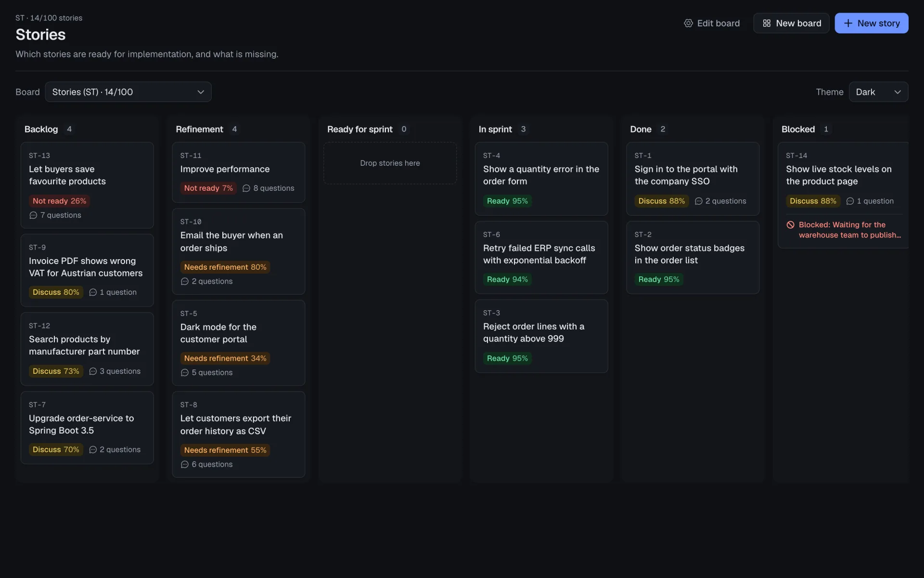Select story title Retry failed ERP sync calls
924x578 pixels.
pos(539,254)
